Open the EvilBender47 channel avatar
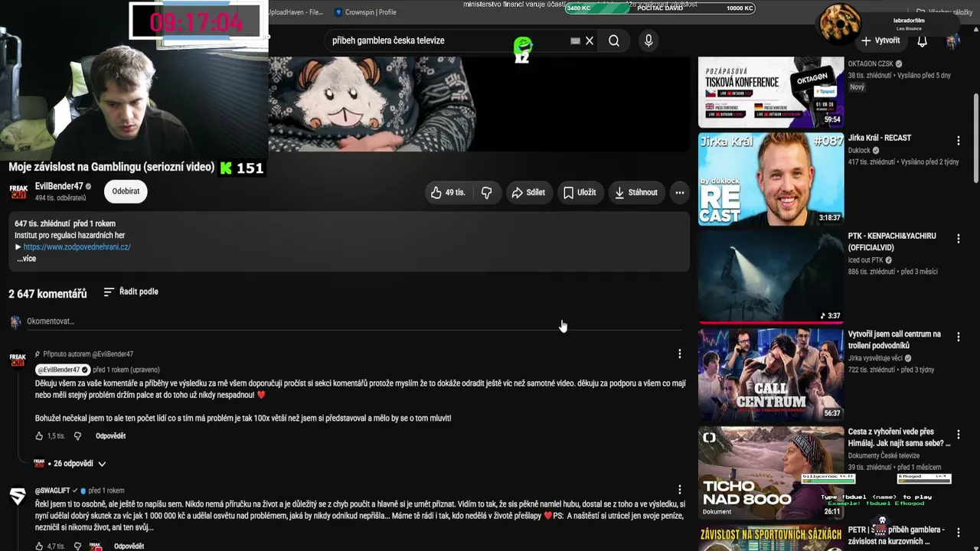The width and height of the screenshot is (980, 551). pyautogui.click(x=18, y=191)
